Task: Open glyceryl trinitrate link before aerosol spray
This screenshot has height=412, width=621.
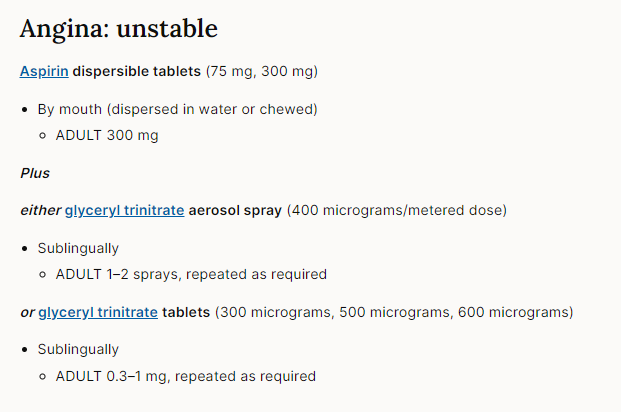Action: coord(124,210)
